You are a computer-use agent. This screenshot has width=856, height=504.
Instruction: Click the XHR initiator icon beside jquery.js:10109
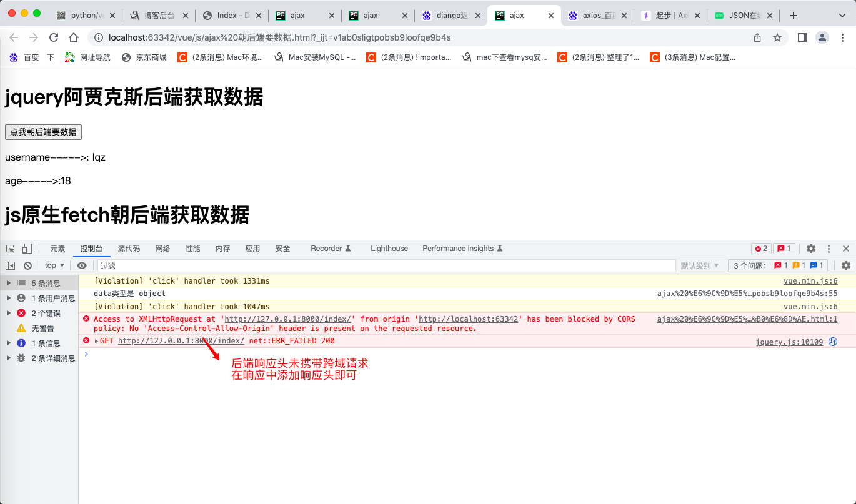(833, 342)
